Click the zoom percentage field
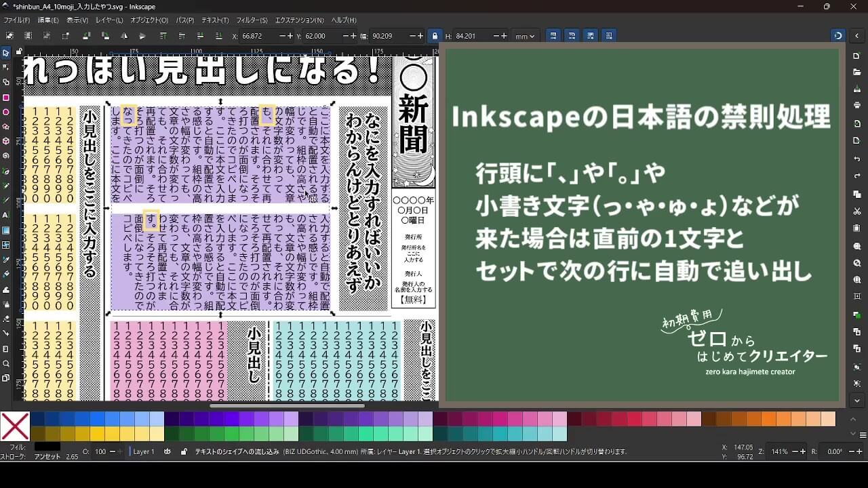This screenshot has height=488, width=868. [781, 451]
